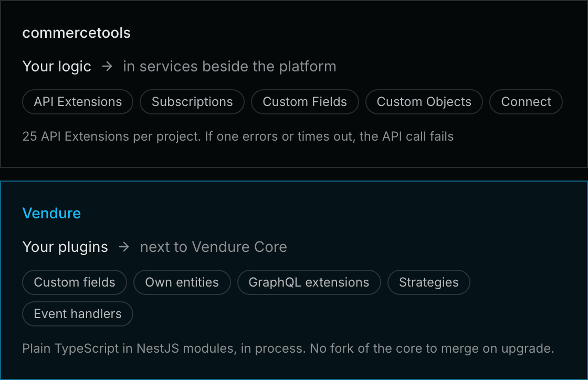Click the arrow after 'Your logic'
The height and width of the screenshot is (380, 588).
107,66
